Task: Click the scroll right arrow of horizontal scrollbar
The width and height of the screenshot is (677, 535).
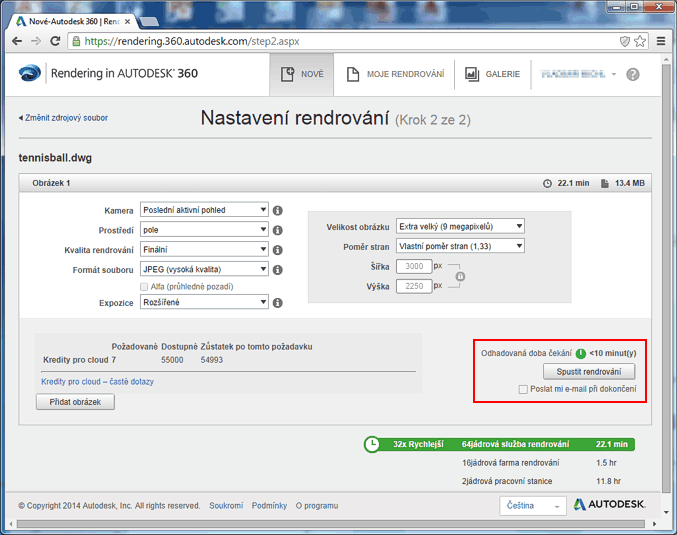Action: click(655, 524)
